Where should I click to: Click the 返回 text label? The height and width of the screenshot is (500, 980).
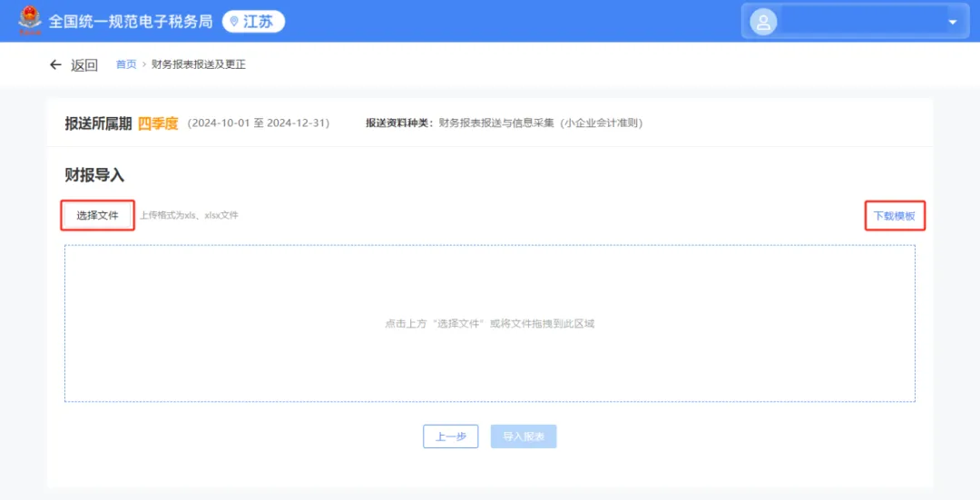pyautogui.click(x=84, y=65)
